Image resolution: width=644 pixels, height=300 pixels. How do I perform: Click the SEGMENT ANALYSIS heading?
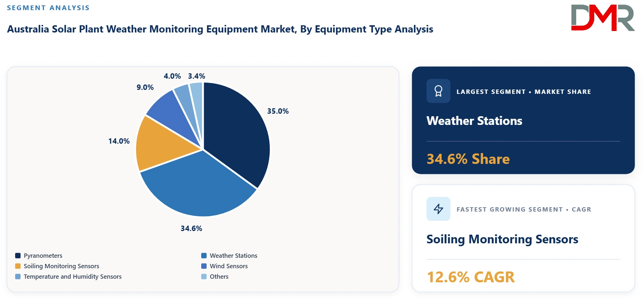click(x=48, y=8)
